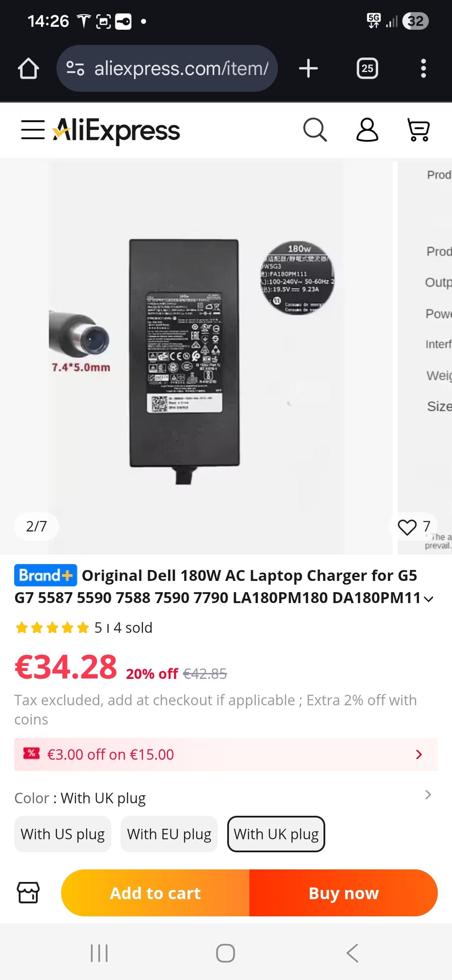
Task: Tap the browser home icon
Action: tap(28, 68)
